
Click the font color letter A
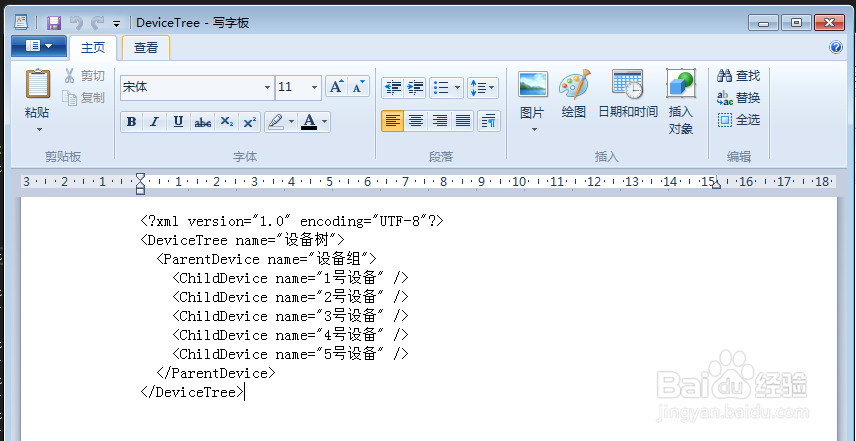pos(309,122)
